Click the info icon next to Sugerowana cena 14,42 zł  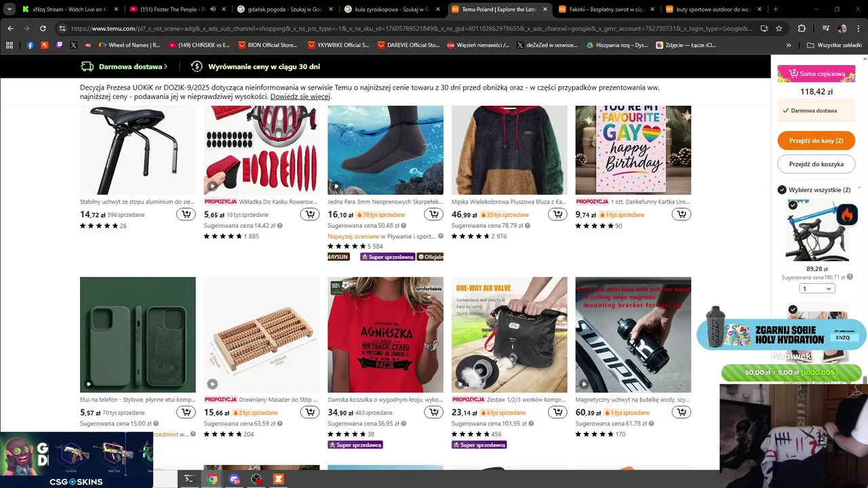280,226
